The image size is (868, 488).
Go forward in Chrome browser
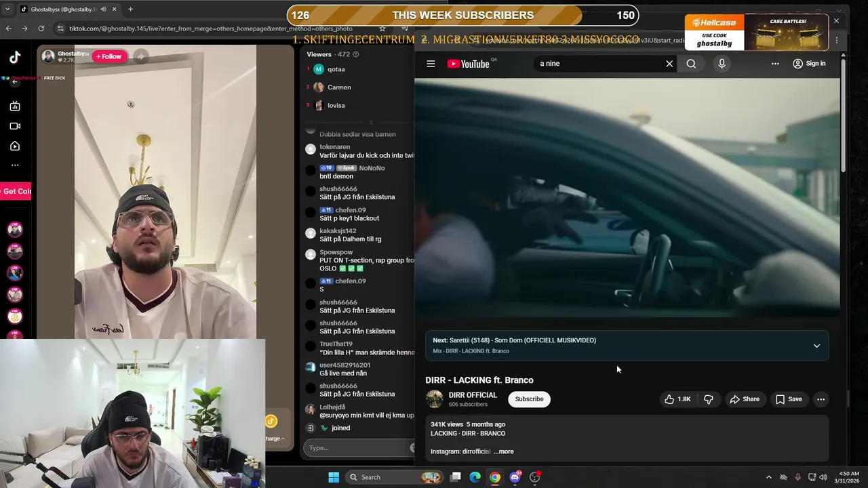25,28
